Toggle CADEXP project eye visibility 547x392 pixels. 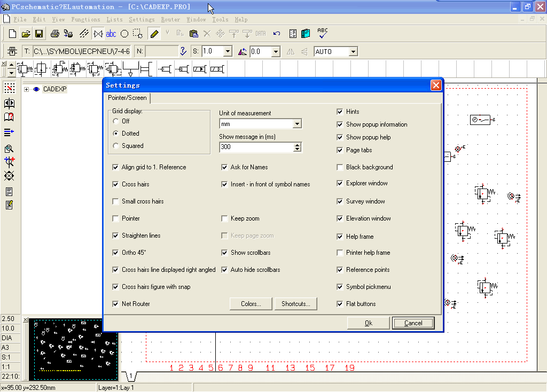click(x=36, y=89)
